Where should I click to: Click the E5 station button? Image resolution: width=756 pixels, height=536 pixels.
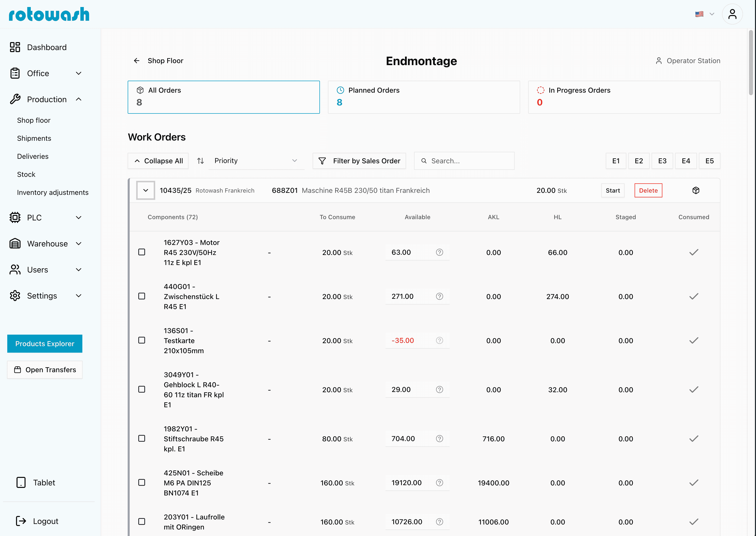[x=709, y=161]
